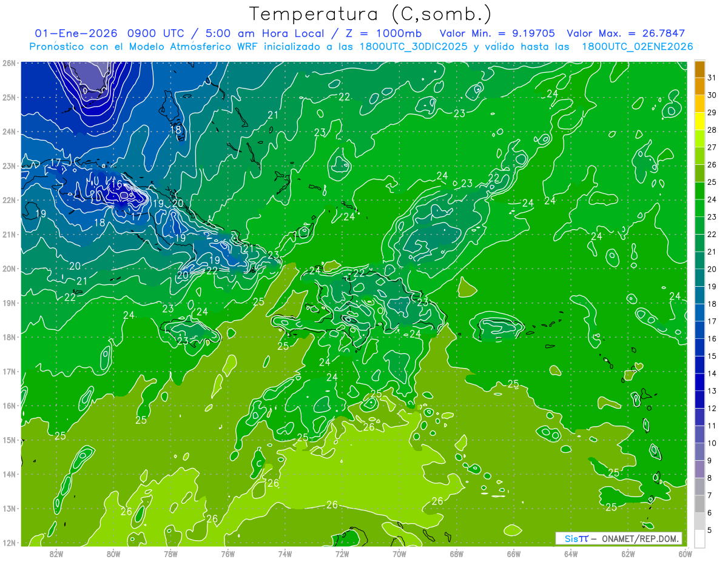The image size is (728, 562).
Task: Select longitude axis label 80W
Action: 113,553
